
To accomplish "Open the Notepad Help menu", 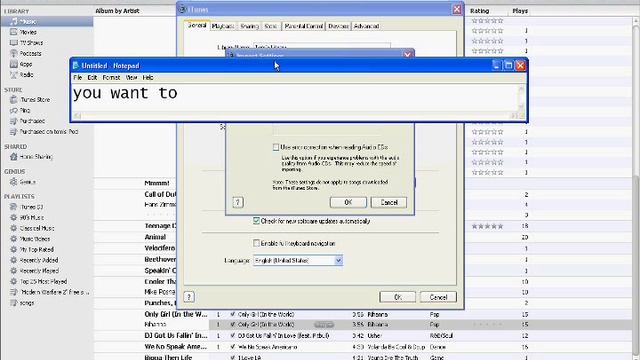I will (148, 77).
